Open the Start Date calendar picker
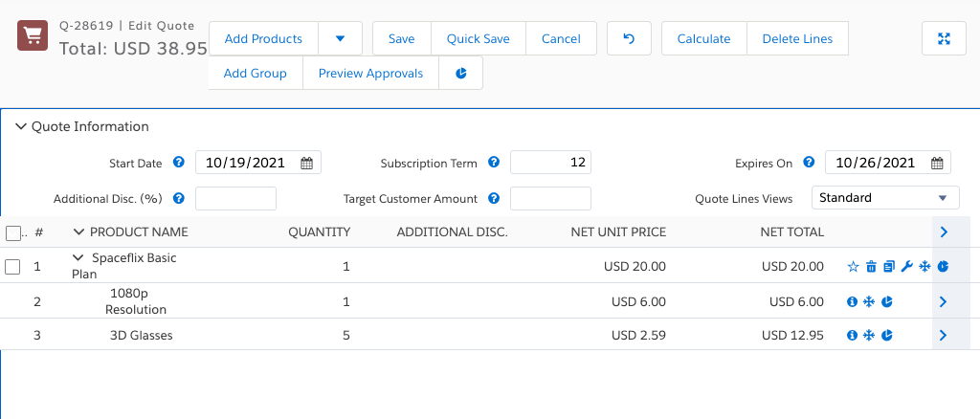980x419 pixels. (306, 164)
